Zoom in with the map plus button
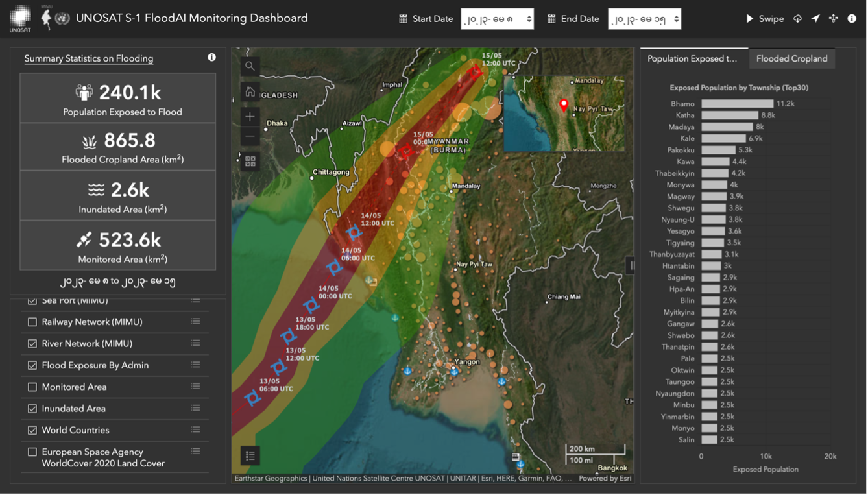Screen dimensions: 868x495 (250, 117)
